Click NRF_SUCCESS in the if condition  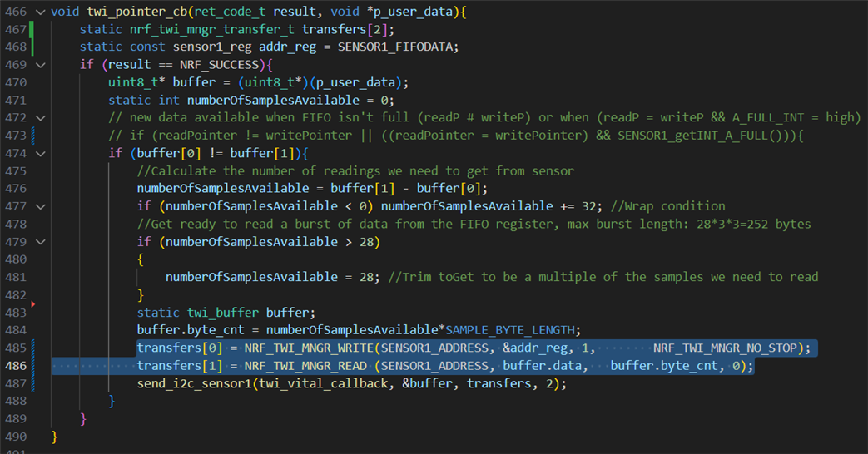pyautogui.click(x=219, y=65)
